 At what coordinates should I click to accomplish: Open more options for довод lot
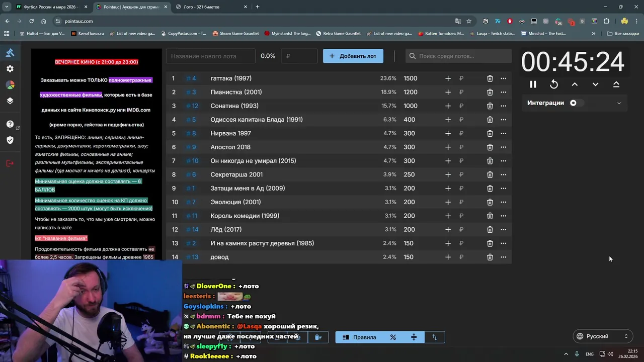click(503, 257)
